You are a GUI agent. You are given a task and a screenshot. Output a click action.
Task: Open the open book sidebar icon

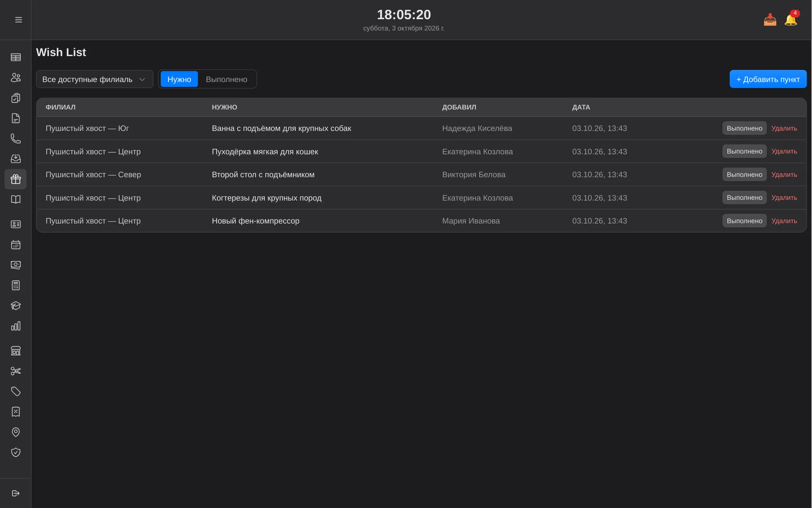[15, 200]
